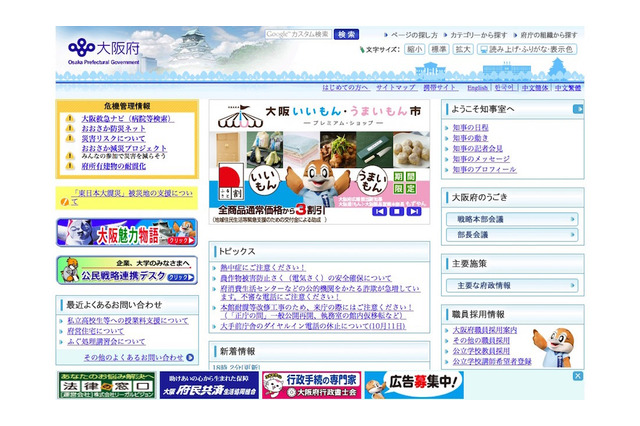Viewport: 640px width, 426px height.
Task: Open はじめての方へ link
Action: coord(345,87)
